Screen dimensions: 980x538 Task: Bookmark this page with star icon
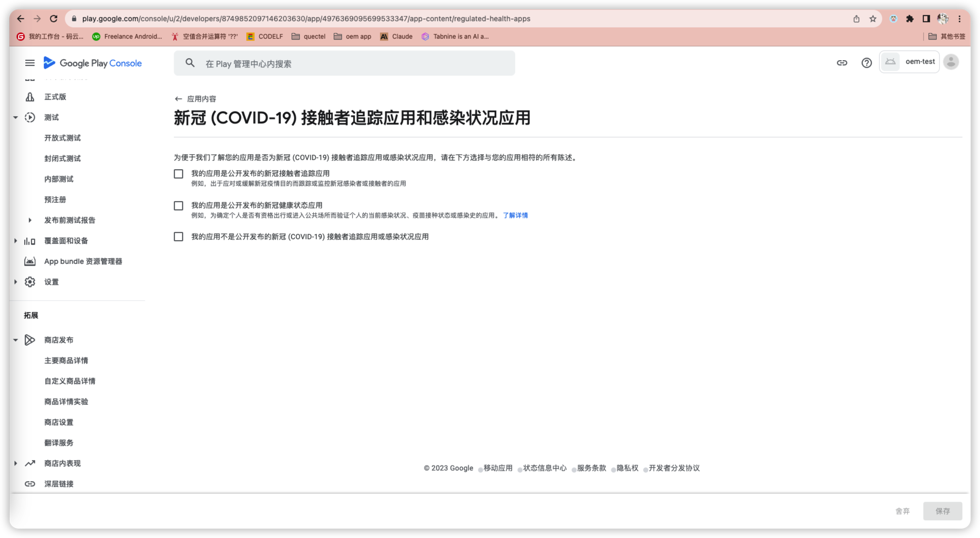coord(873,19)
